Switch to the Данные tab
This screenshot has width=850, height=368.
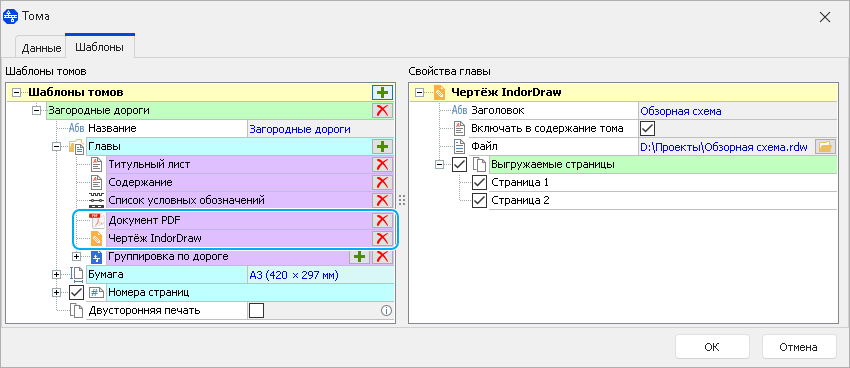click(41, 48)
